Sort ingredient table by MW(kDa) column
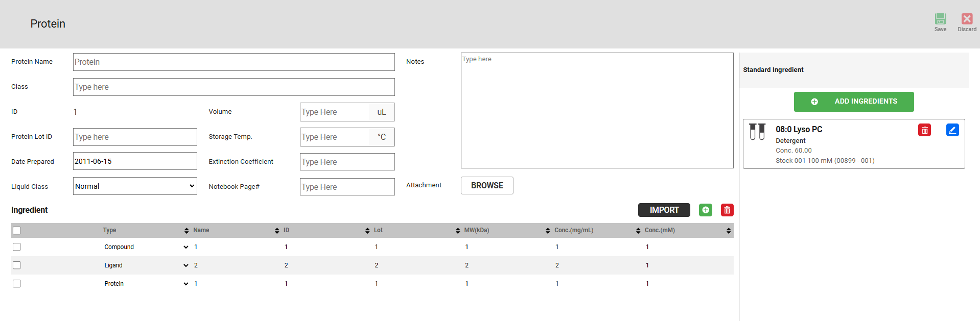 click(x=548, y=231)
